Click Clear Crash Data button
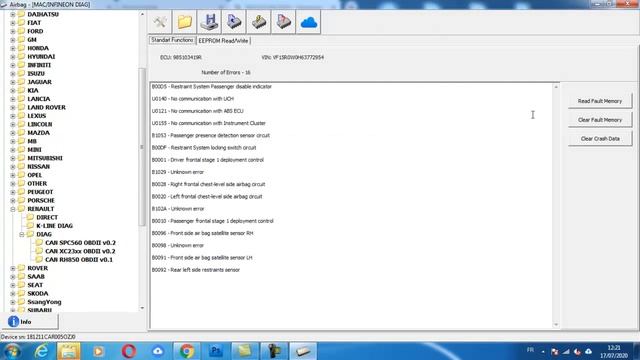 pos(600,138)
